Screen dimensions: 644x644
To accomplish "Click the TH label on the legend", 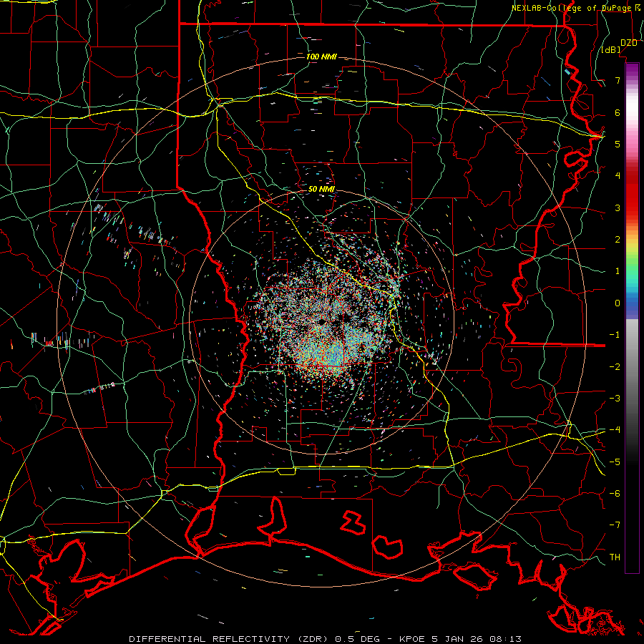I will (x=615, y=557).
